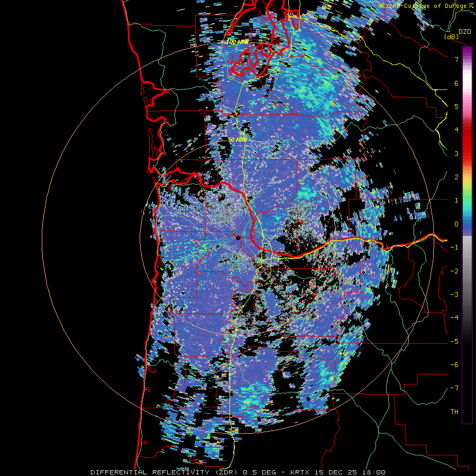Click the positive 5 scale label
Viewport: 476px width, 476px height.
point(456,106)
